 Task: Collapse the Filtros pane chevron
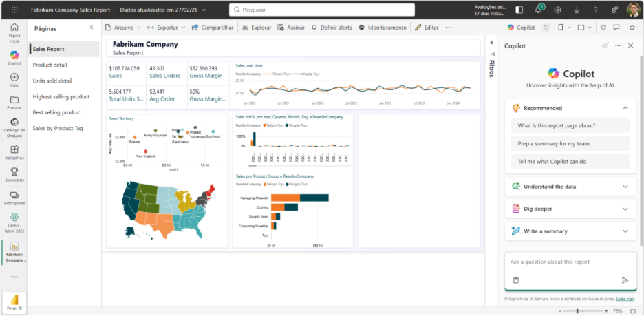click(x=491, y=43)
